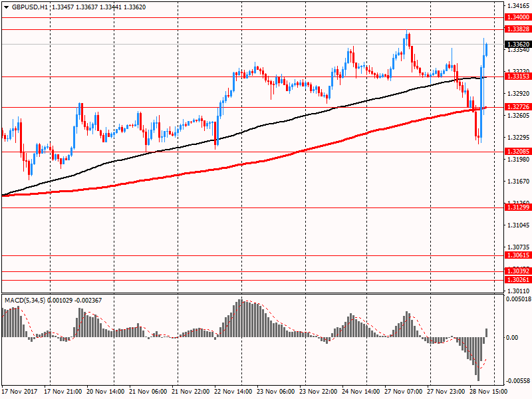This screenshot has width=532, height=399.
Task: Click the 1.34000 red price level label
Action: 518,17
